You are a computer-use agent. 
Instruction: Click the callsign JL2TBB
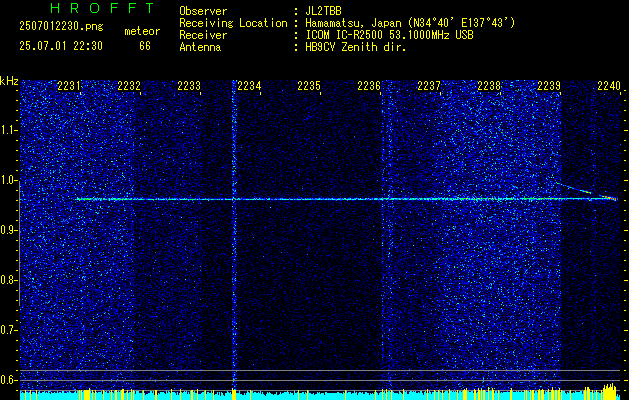pyautogui.click(x=323, y=11)
